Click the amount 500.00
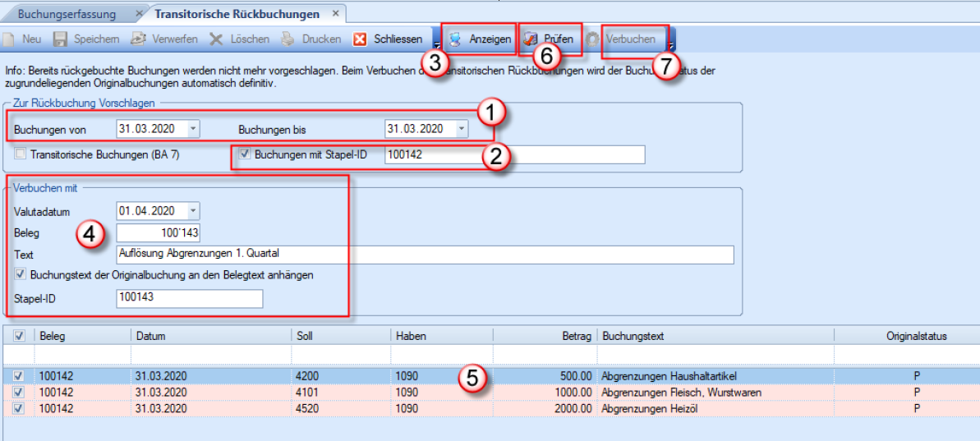The image size is (980, 441). 577,376
